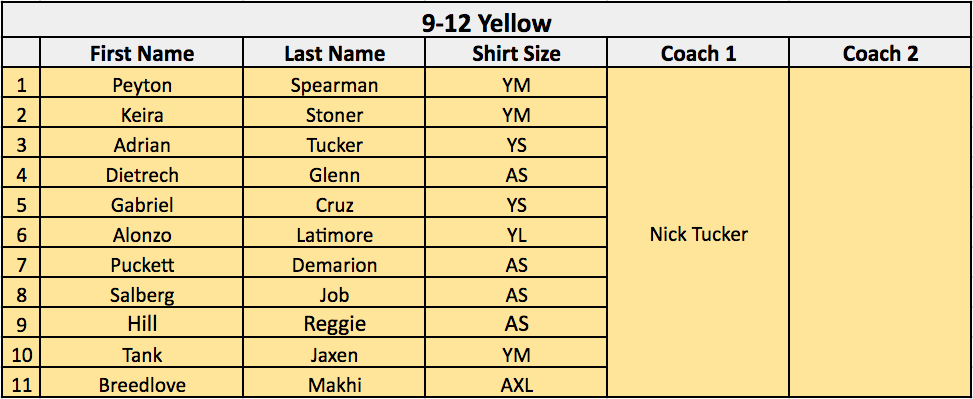The width and height of the screenshot is (973, 399).
Task: Select row number 7
Action: tap(21, 263)
